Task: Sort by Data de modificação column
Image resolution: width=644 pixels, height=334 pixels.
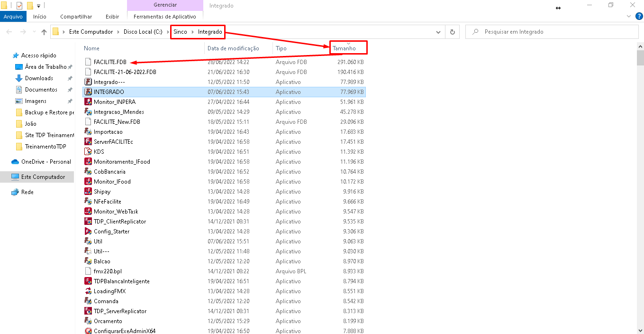Action: click(x=233, y=48)
